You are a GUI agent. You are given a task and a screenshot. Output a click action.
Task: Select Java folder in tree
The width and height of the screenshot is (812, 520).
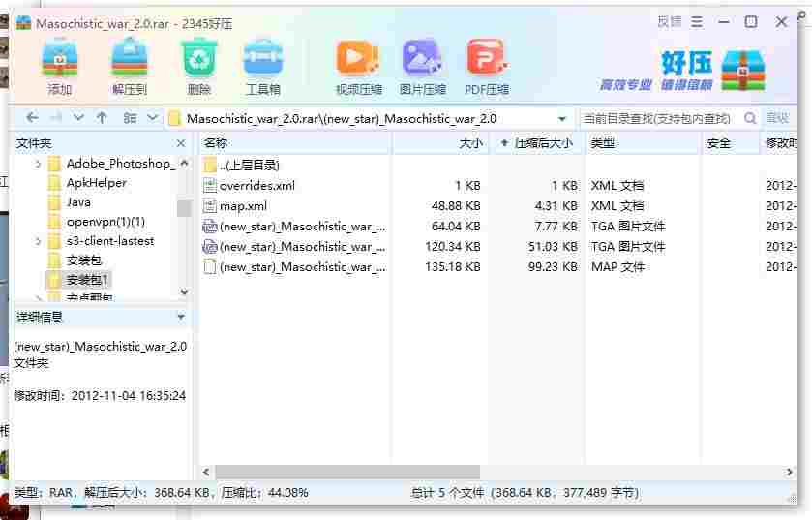click(78, 202)
